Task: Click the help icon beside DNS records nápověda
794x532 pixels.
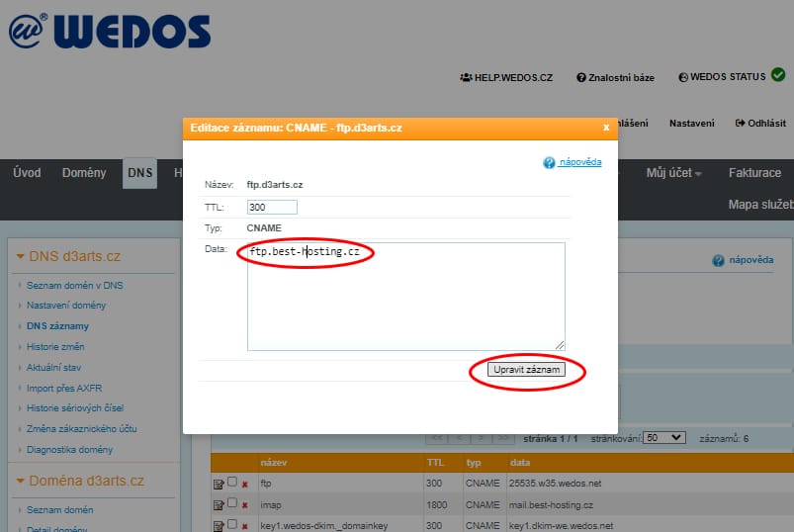Action: click(x=718, y=260)
